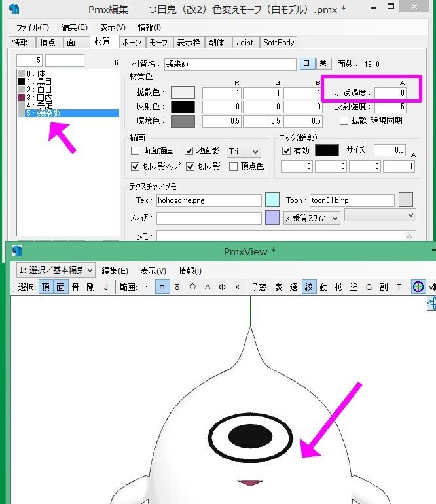Switch to the ボーン tab
The height and width of the screenshot is (504, 436).
(x=132, y=43)
